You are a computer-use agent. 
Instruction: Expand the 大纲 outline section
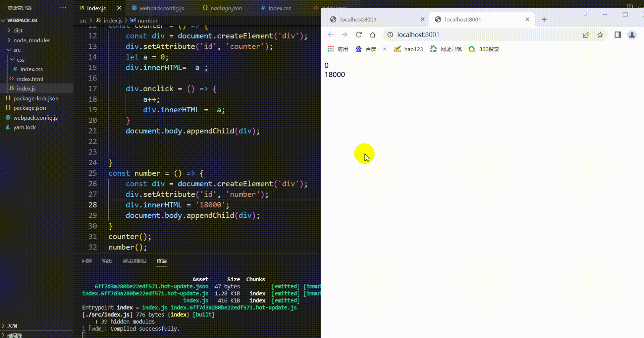12,326
